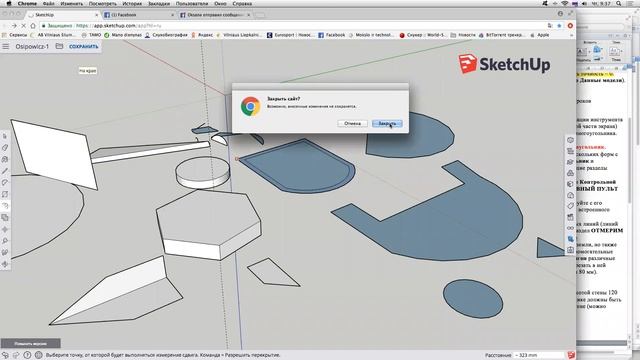Select the Arc tool
The height and width of the screenshot is (360, 640).
coord(5,182)
